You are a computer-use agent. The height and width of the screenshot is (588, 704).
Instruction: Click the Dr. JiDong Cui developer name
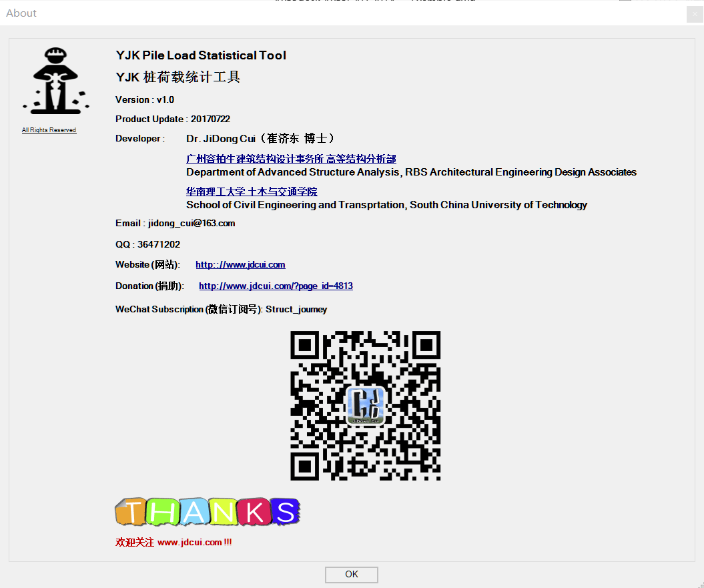click(260, 138)
